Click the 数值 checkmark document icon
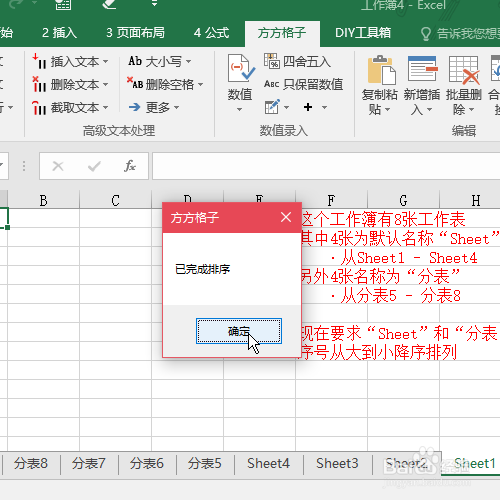This screenshot has width=500, height=500. click(241, 68)
